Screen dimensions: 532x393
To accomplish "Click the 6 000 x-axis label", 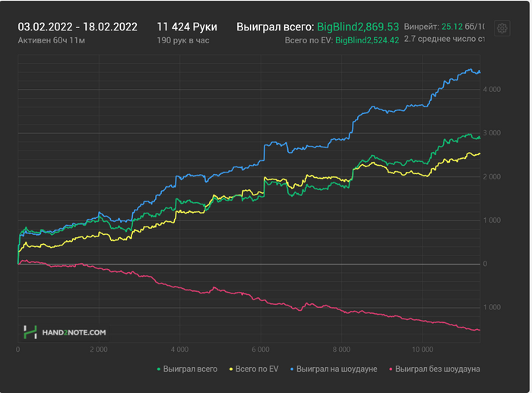I will point(261,349).
